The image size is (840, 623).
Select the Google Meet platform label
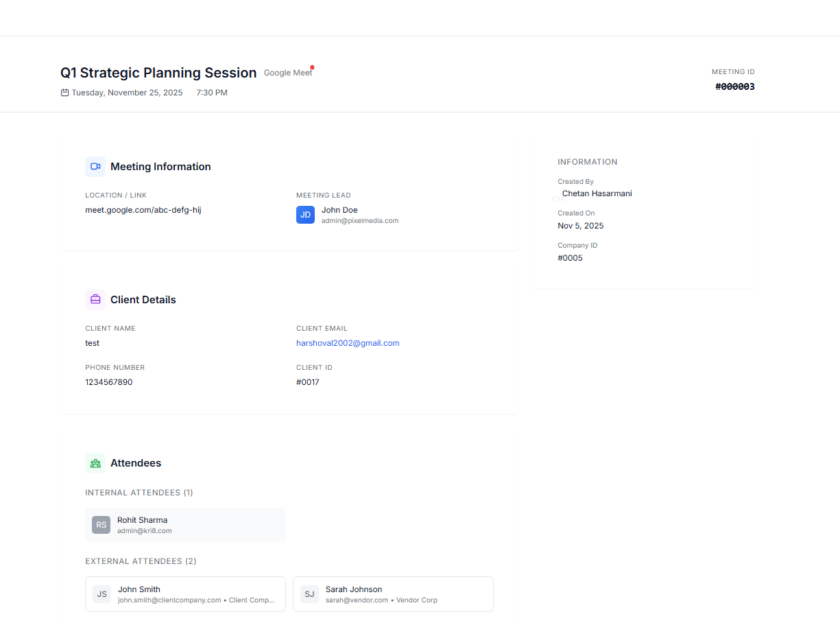287,73
